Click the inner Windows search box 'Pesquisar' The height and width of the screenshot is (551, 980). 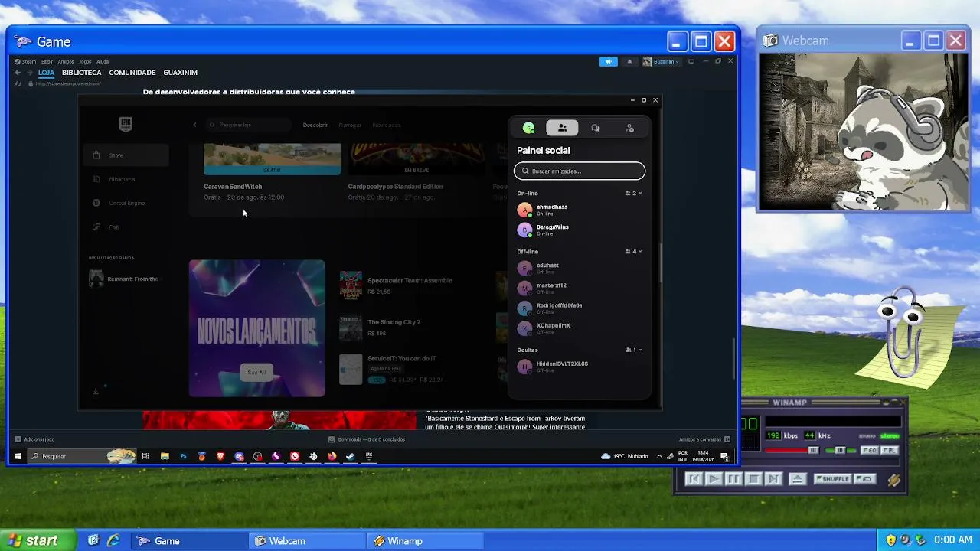pos(82,456)
